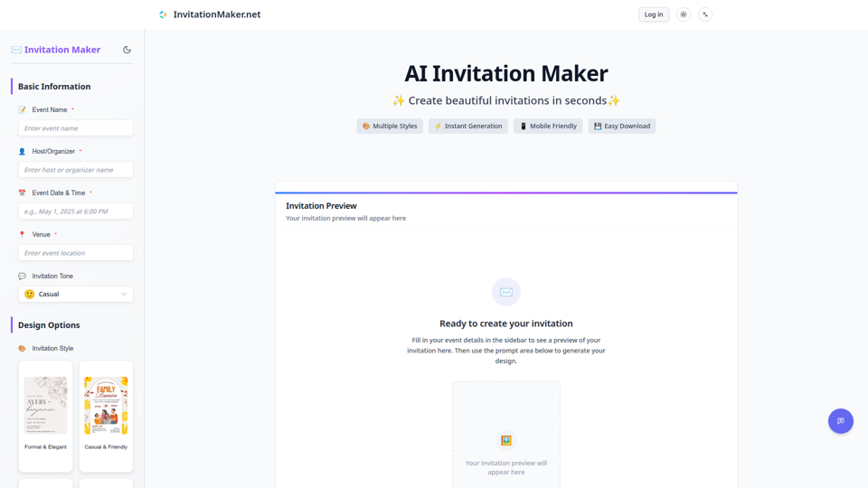Click the palette icon on Multiple Styles badge

366,127
